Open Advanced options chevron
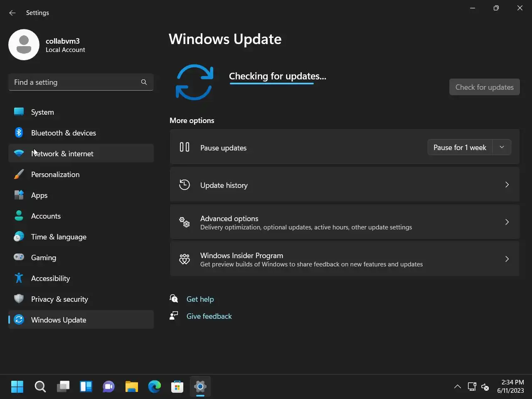The width and height of the screenshot is (532, 399). [507, 222]
